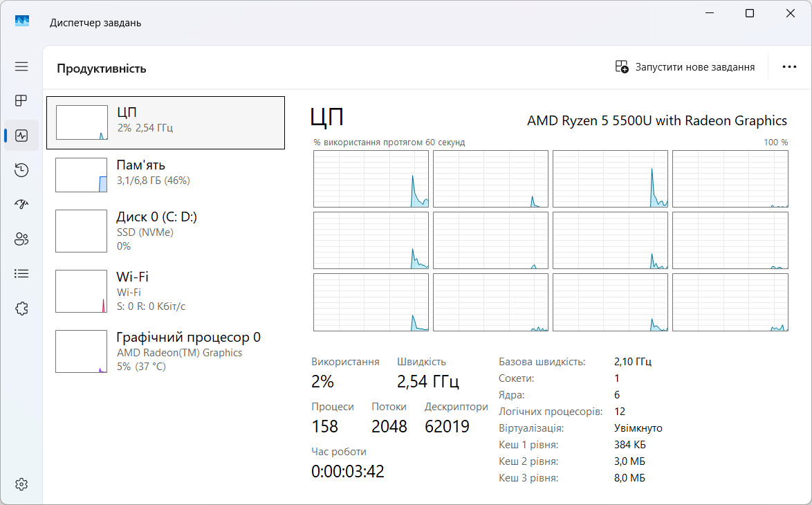Minimize the Task Manager window
This screenshot has height=505, width=812.
pos(710,13)
